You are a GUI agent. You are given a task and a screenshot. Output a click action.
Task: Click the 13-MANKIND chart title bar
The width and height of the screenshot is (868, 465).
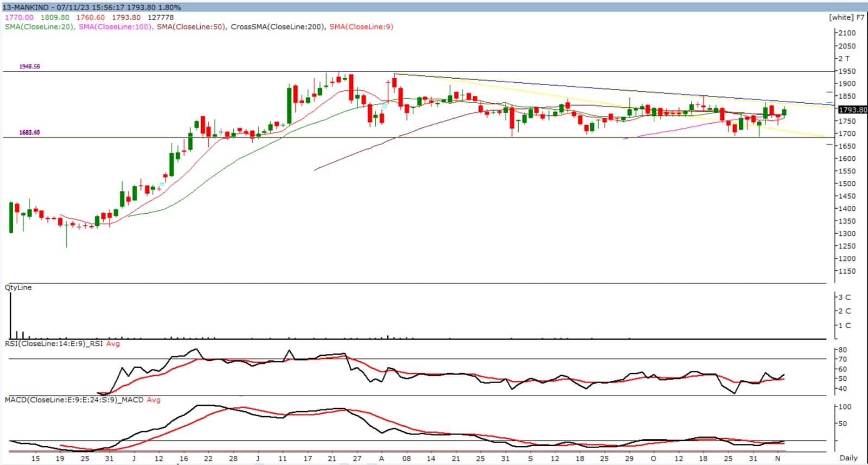[x=92, y=7]
